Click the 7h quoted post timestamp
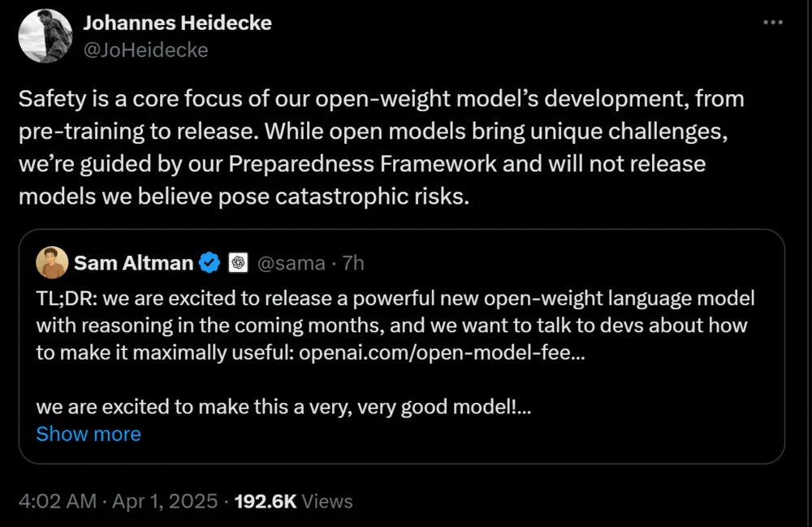This screenshot has height=527, width=812. point(352,262)
